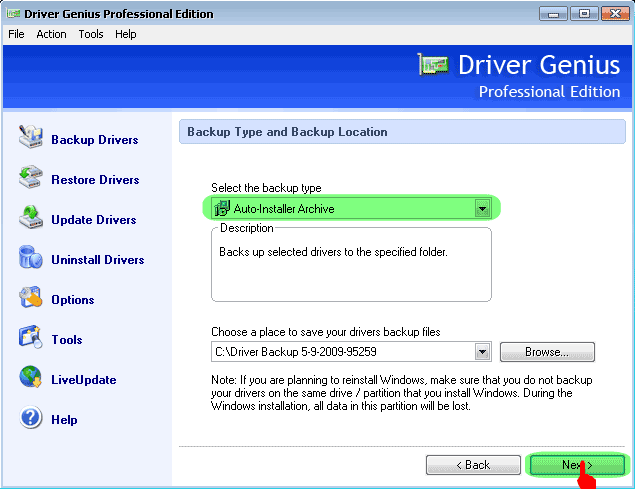Select the Auto-Installer Archive combo box
The width and height of the screenshot is (635, 489).
tap(351, 208)
